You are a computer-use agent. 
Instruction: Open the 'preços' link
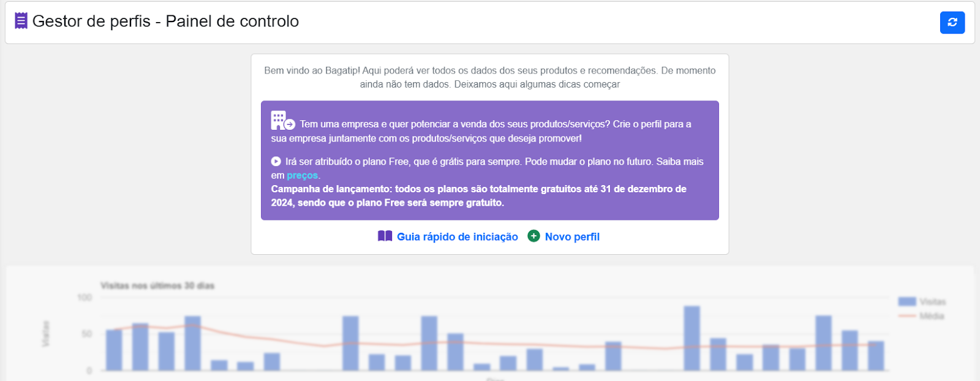click(x=303, y=175)
